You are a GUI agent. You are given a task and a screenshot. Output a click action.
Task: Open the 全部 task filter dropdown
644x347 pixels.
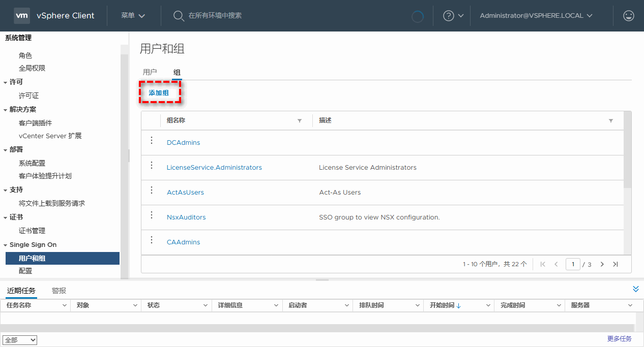click(20, 340)
